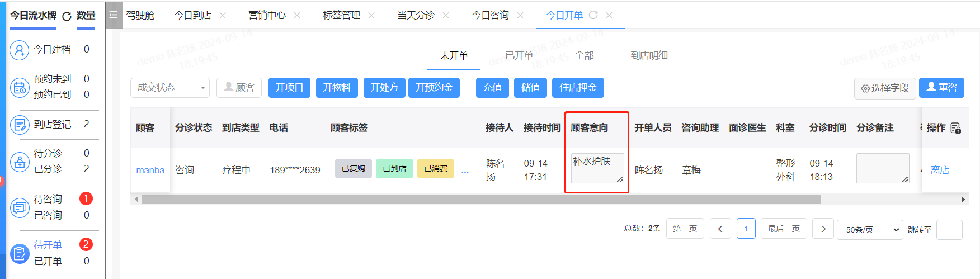Viewport: 980px width, 279px height.
Task: Go to next page arrow
Action: 823,229
